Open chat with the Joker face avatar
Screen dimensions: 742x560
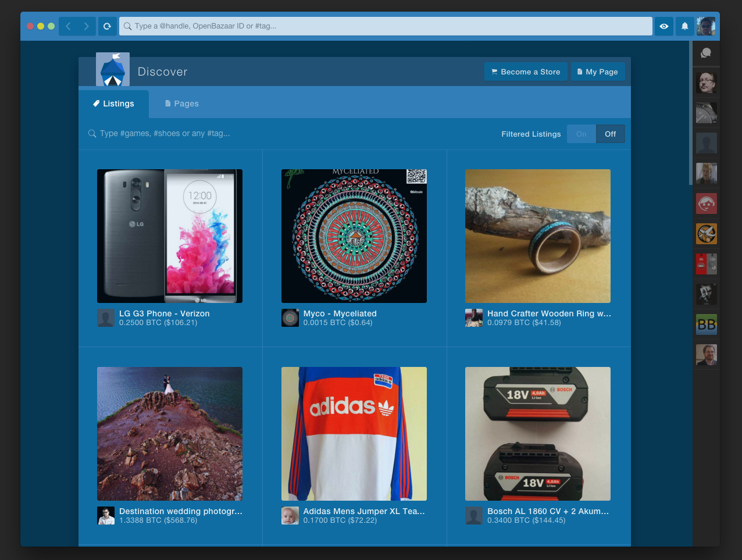[x=707, y=294]
